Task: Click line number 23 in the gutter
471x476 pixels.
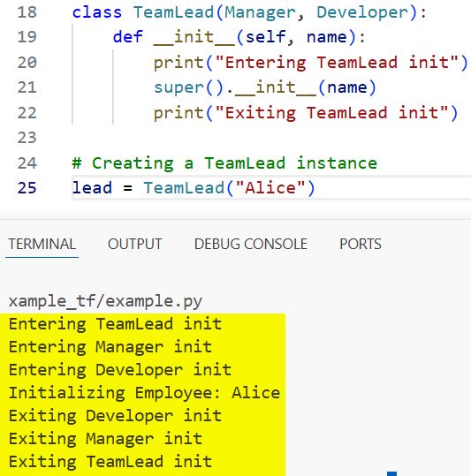Action: (x=27, y=138)
